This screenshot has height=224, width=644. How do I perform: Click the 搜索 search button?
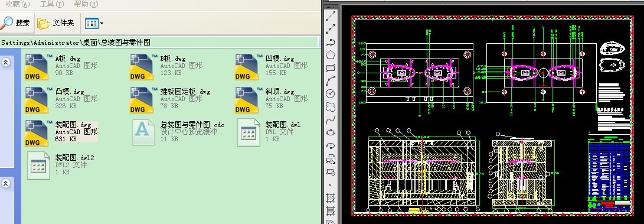tap(16, 23)
